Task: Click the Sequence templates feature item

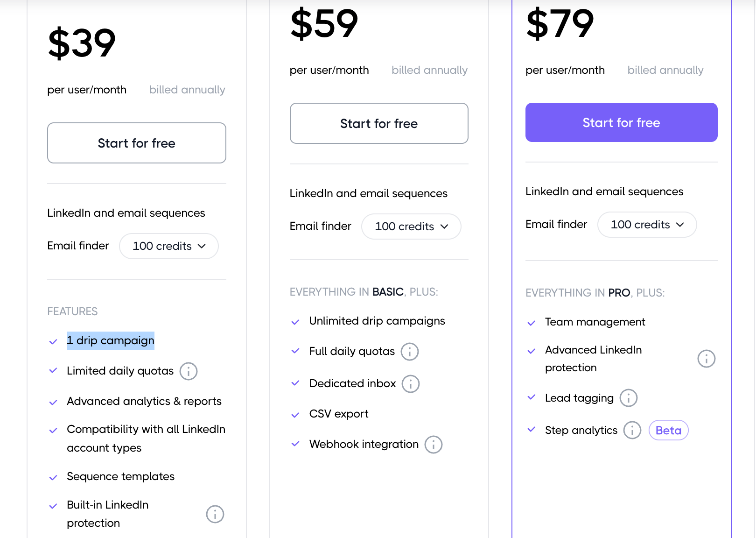Action: 120,476
